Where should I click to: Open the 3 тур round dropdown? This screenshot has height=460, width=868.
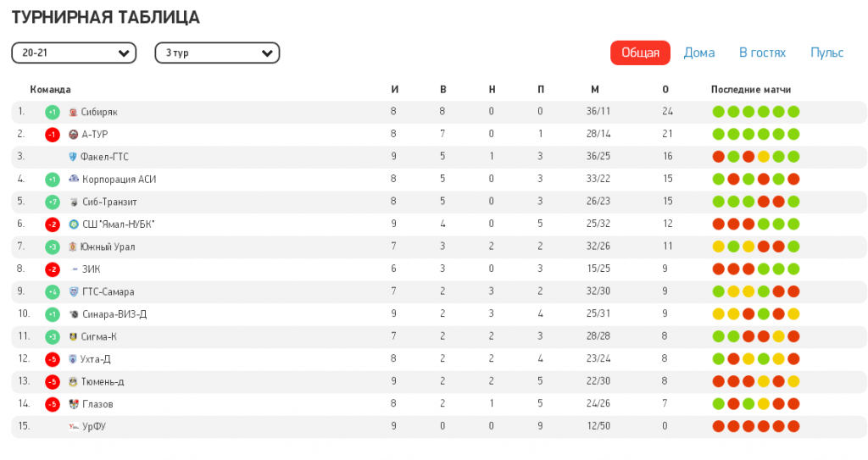[217, 53]
